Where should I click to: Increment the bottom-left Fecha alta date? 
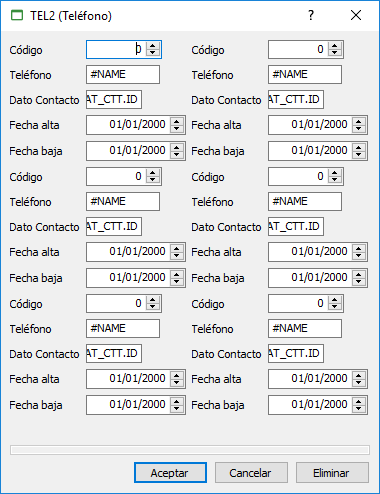(177, 376)
